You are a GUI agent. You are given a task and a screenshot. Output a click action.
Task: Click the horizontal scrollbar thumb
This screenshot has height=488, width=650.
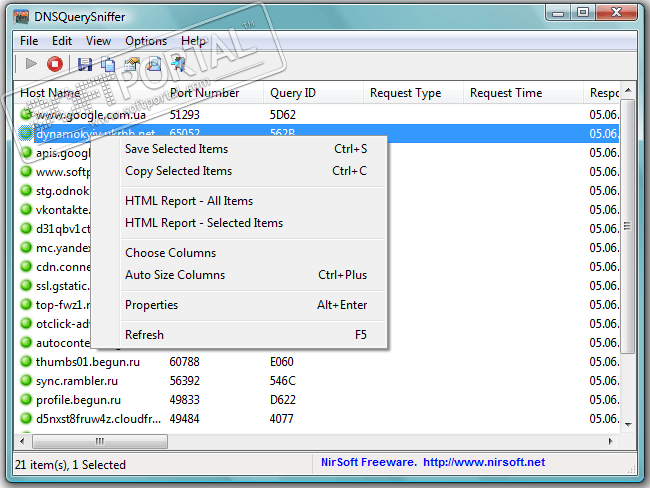(100, 441)
